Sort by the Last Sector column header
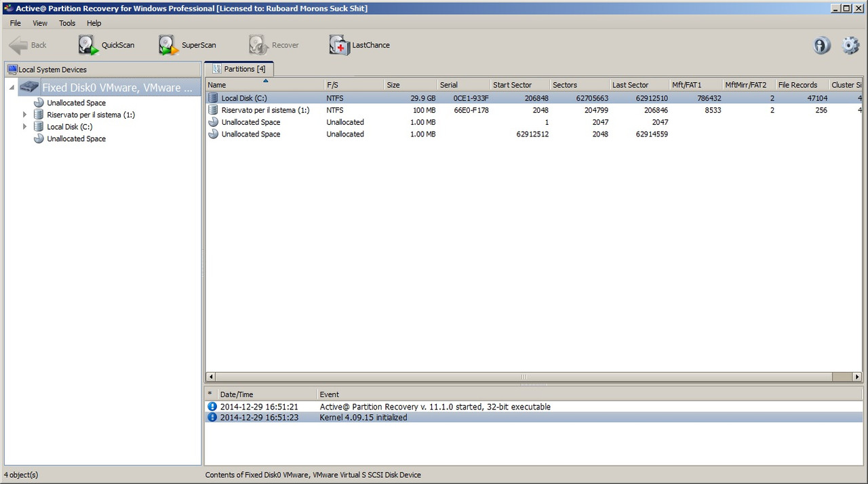This screenshot has height=484, width=868. coord(639,85)
